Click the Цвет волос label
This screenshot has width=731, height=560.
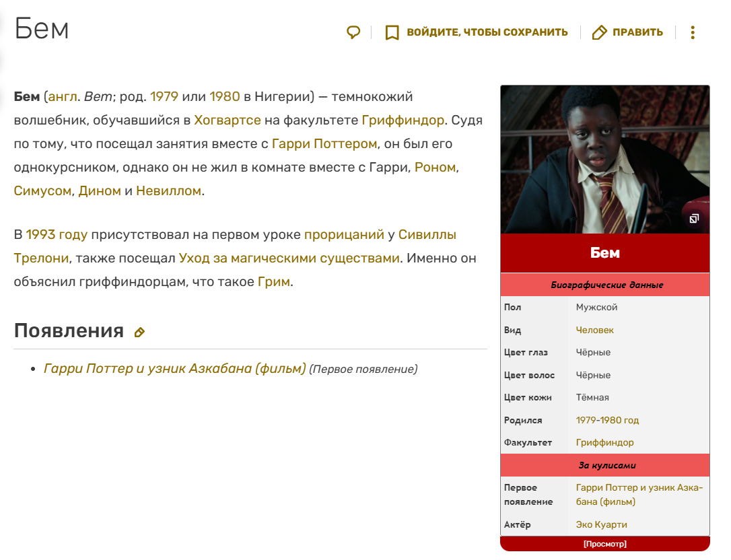click(529, 376)
